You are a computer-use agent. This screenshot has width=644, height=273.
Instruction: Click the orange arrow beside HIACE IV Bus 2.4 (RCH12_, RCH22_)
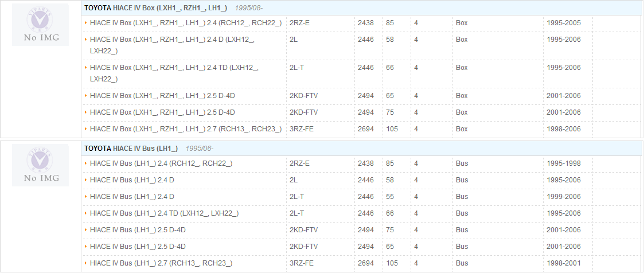86,163
